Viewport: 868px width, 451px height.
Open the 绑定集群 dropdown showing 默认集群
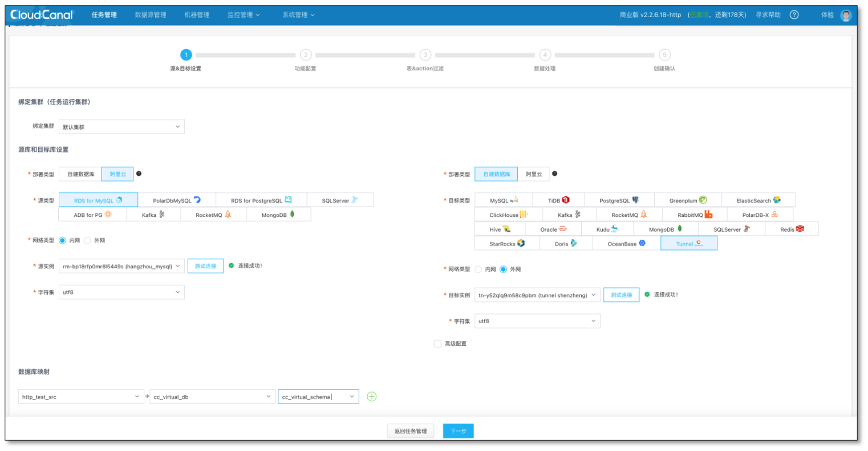pos(121,127)
